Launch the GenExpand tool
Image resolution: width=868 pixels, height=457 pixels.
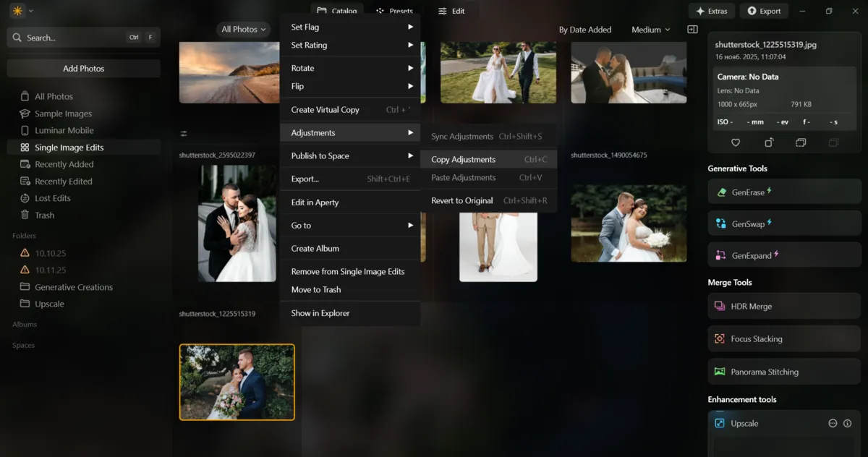tap(783, 255)
